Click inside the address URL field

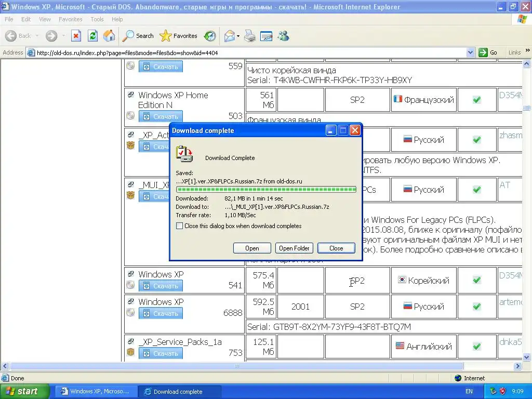(250, 52)
